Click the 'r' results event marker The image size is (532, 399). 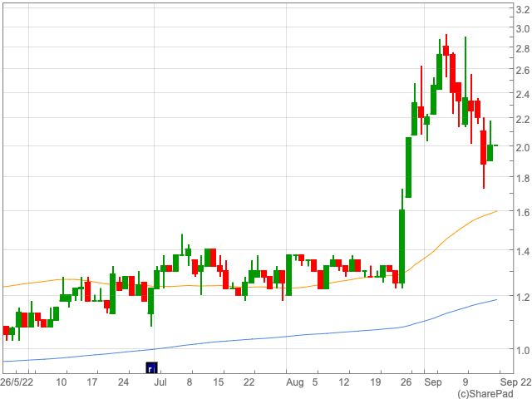[151, 367]
